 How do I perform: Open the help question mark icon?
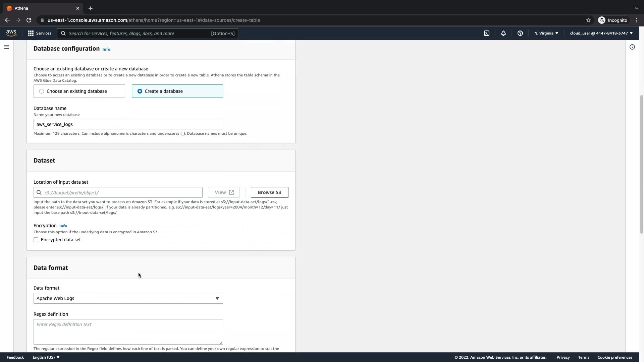[x=520, y=33]
